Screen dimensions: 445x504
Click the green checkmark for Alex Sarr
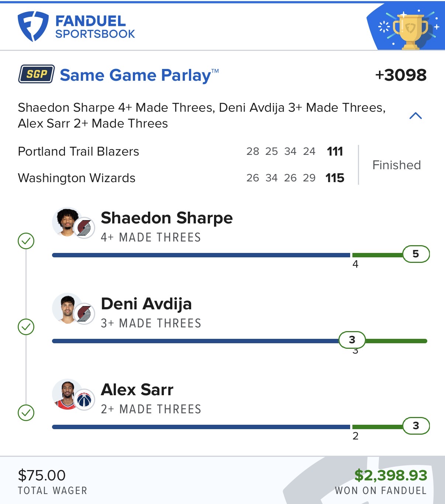click(x=26, y=413)
